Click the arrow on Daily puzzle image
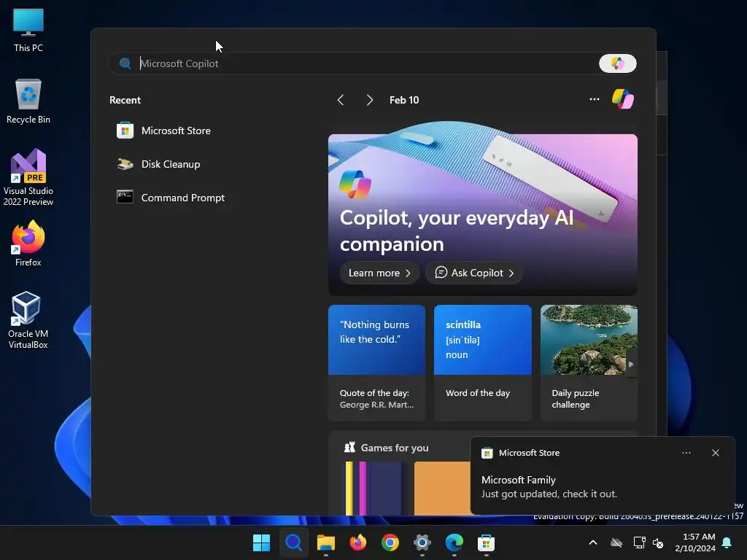The width and height of the screenshot is (747, 560). pyautogui.click(x=631, y=365)
